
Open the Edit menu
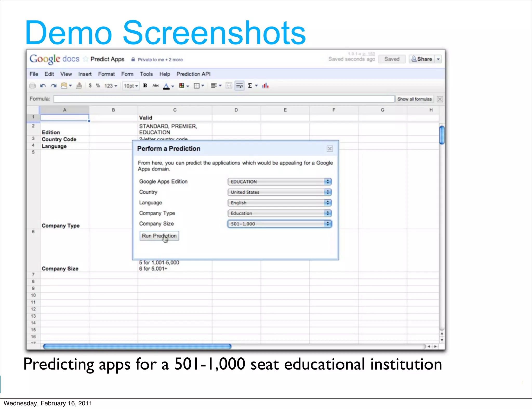pyautogui.click(x=49, y=74)
